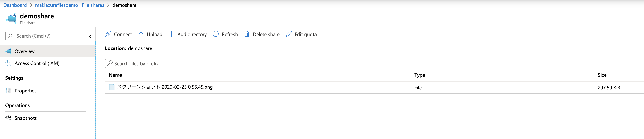Click the Delete share trash icon

tap(247, 34)
